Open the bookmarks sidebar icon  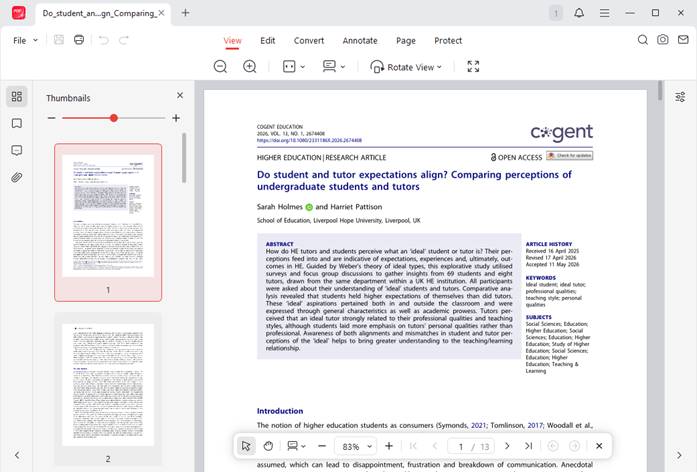(17, 123)
